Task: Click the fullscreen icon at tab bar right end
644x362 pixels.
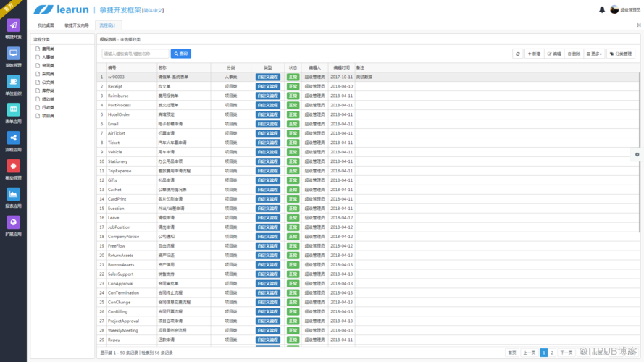Action: [639, 25]
